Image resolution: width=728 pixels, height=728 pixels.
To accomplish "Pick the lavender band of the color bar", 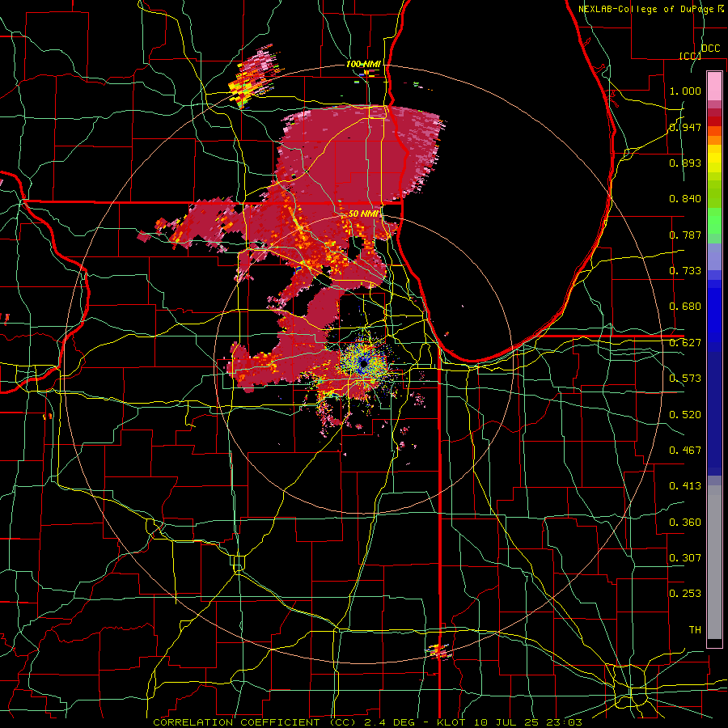I will tap(714, 256).
